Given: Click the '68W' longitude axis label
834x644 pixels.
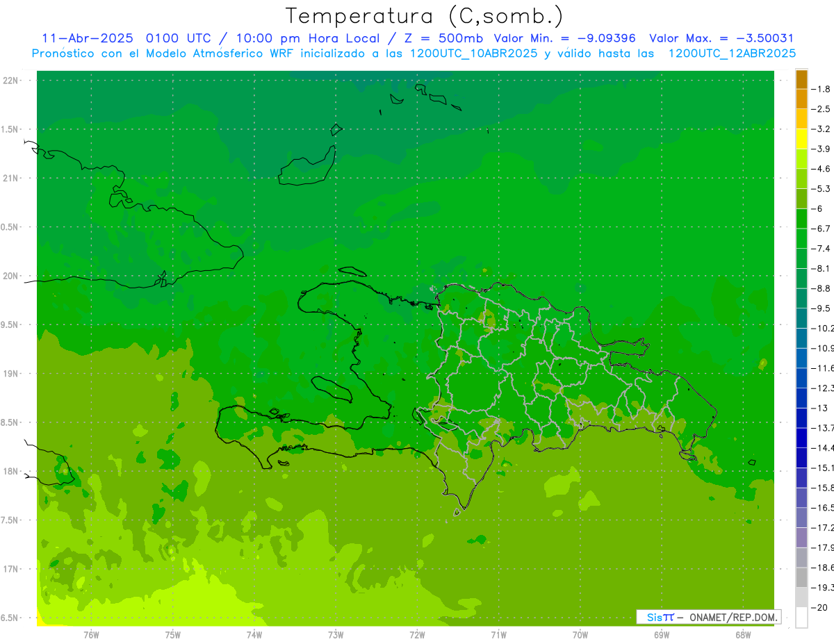Looking at the screenshot, I should point(743,635).
